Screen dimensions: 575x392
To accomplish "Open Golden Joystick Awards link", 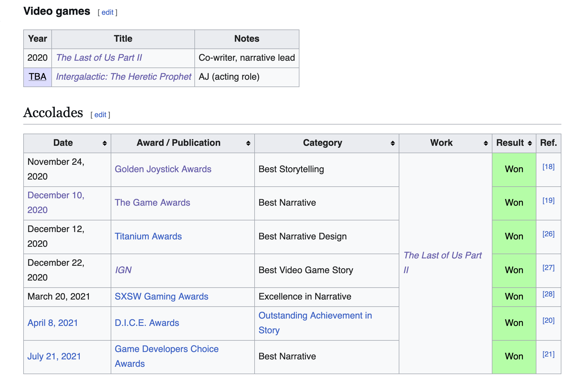I will click(x=163, y=169).
